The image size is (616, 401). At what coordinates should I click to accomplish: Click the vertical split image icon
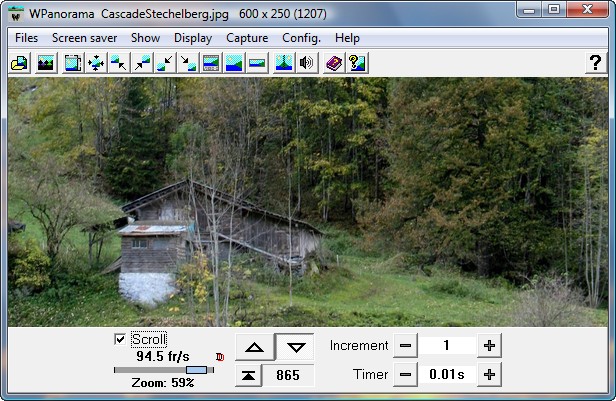coord(284,63)
